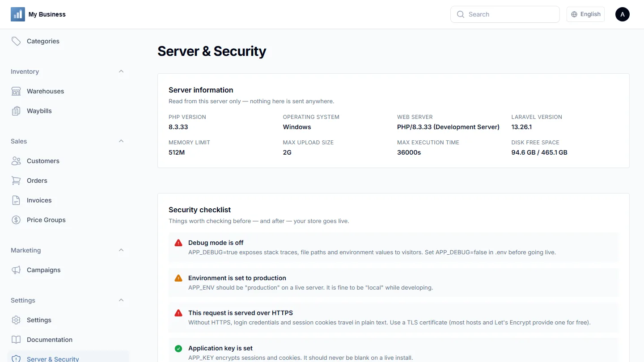Click the LARAVEL VERSION label

click(x=537, y=117)
